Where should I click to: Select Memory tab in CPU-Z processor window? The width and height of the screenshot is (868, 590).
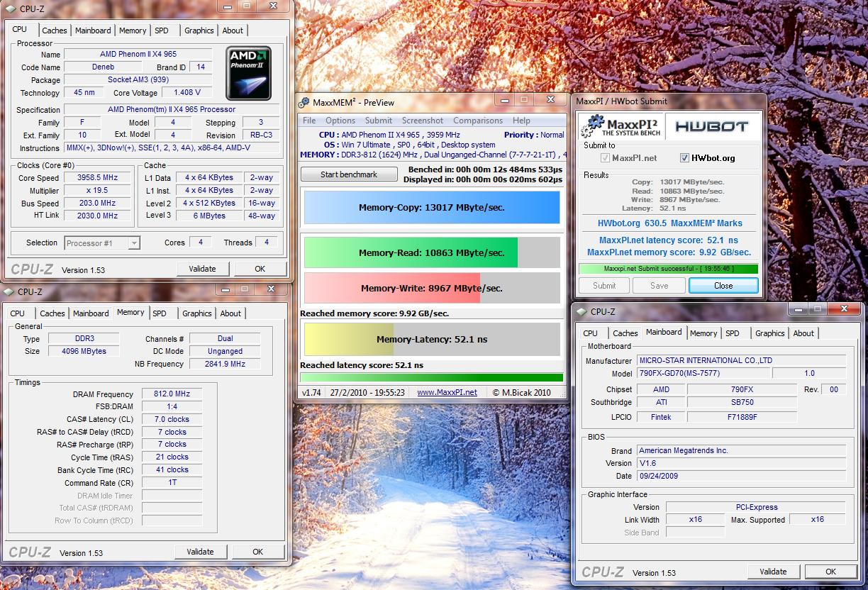coord(133,30)
